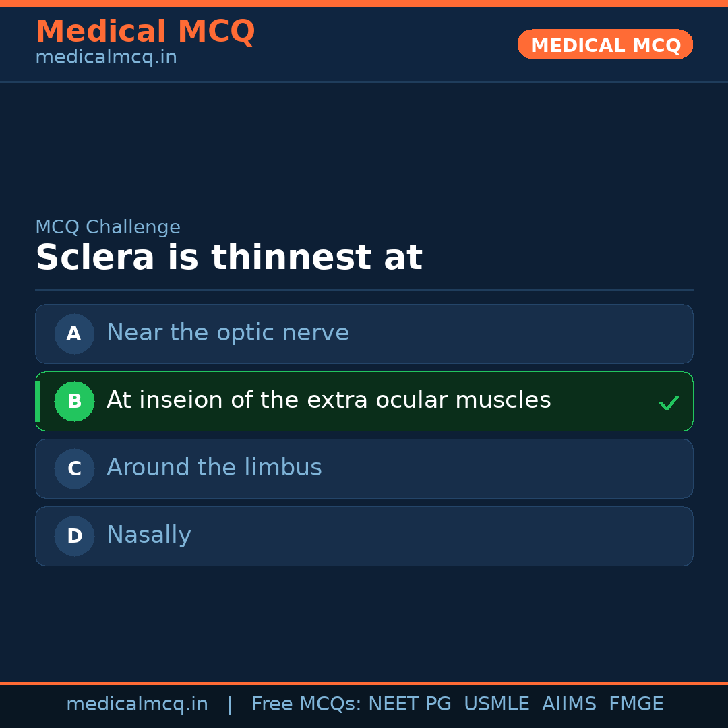The height and width of the screenshot is (728, 728).
Task: Click the 'MCQ Challenge' label
Action: click(108, 228)
